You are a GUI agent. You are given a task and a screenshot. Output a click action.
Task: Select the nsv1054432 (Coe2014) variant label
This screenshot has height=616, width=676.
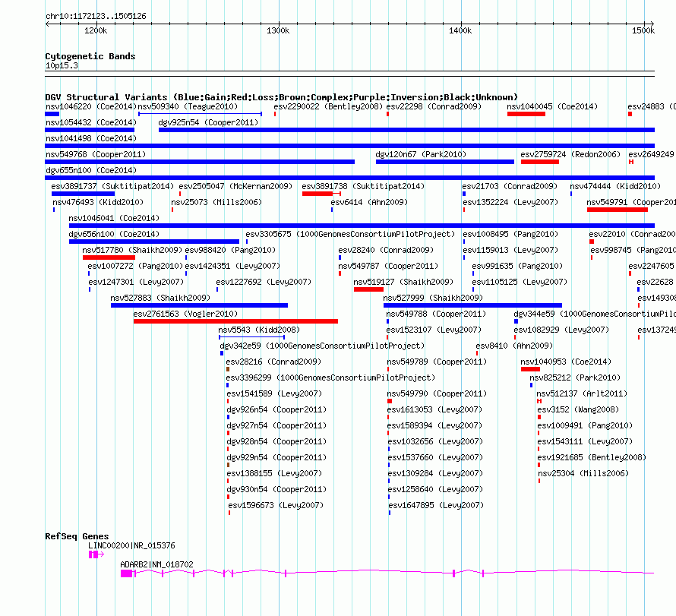coord(91,122)
